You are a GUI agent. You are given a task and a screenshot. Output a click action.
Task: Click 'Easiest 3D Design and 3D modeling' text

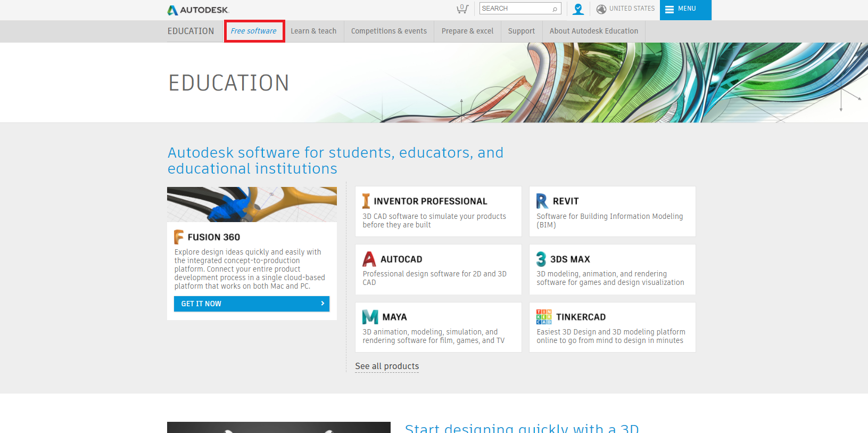click(x=611, y=336)
